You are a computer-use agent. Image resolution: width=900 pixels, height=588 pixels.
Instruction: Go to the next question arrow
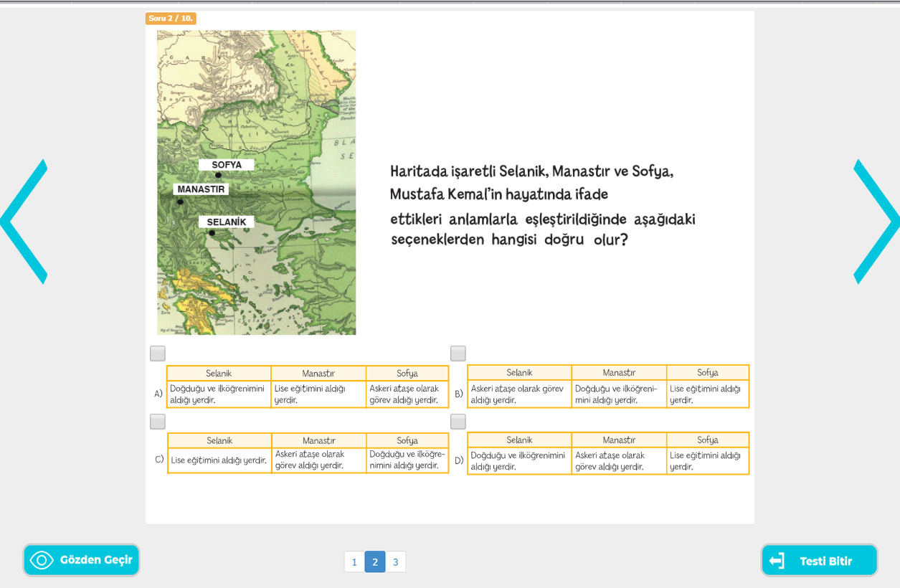tap(876, 222)
